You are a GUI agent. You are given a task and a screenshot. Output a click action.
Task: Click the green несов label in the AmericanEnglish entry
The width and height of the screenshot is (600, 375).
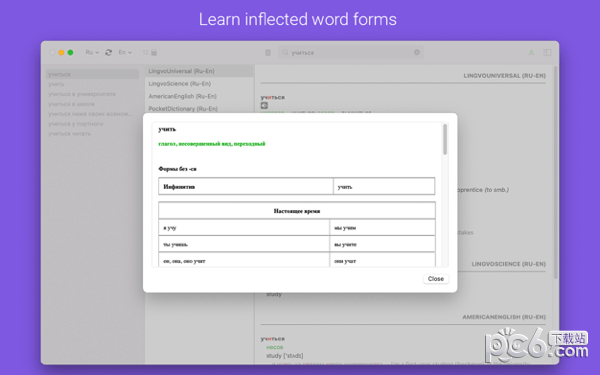tap(274, 347)
